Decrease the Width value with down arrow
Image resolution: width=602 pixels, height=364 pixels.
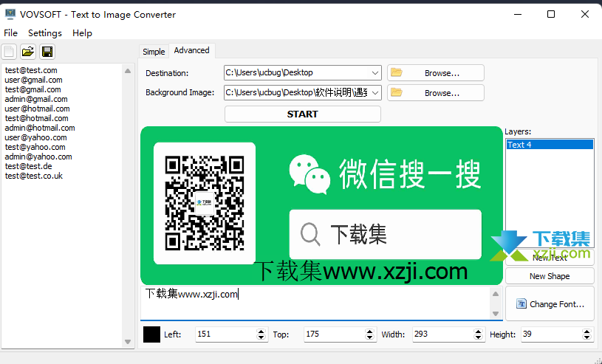click(x=478, y=337)
